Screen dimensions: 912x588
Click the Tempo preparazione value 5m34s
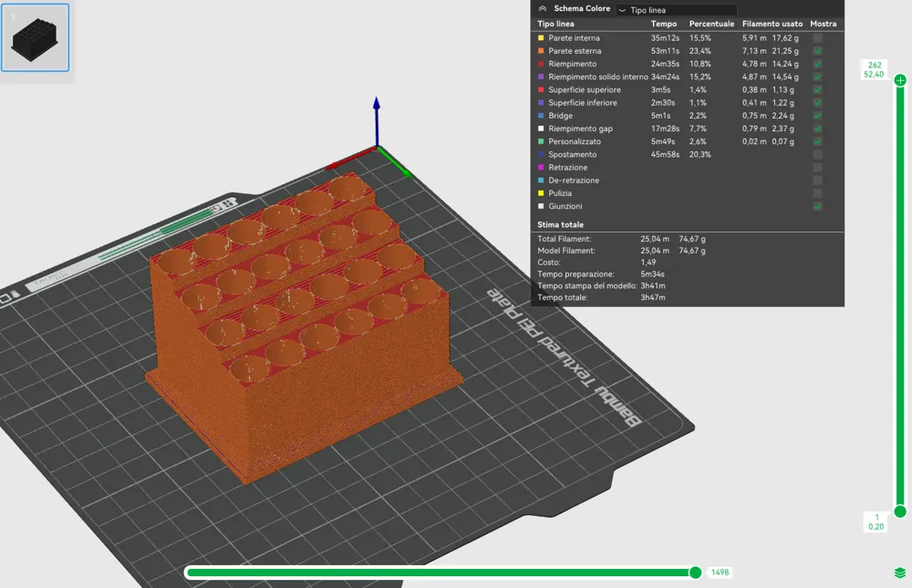[x=653, y=273]
